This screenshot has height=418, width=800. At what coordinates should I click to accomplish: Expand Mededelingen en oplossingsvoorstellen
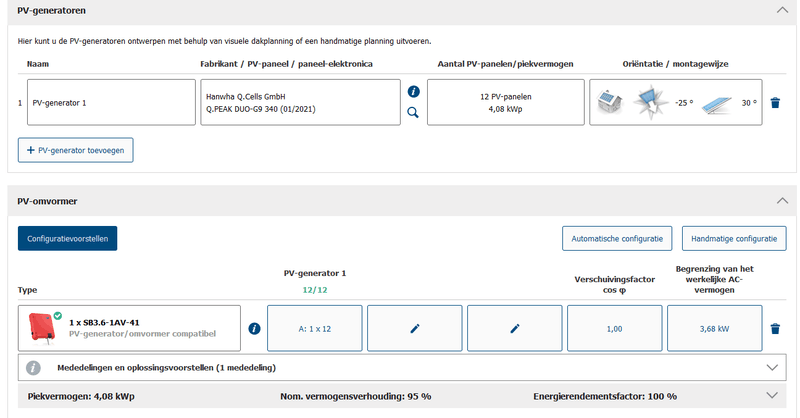(772, 367)
